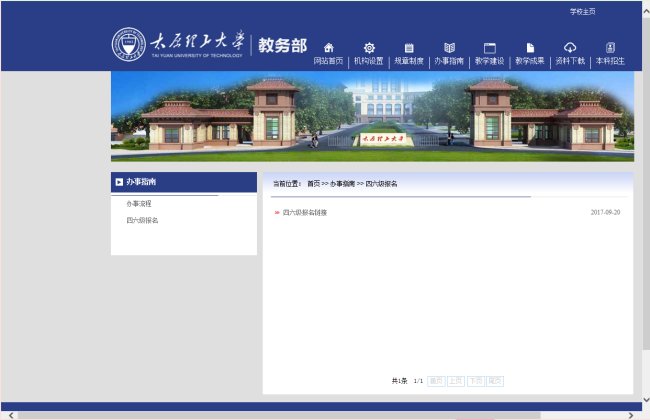
Task: Go to 学校主页 link at top right
Action: point(582,12)
